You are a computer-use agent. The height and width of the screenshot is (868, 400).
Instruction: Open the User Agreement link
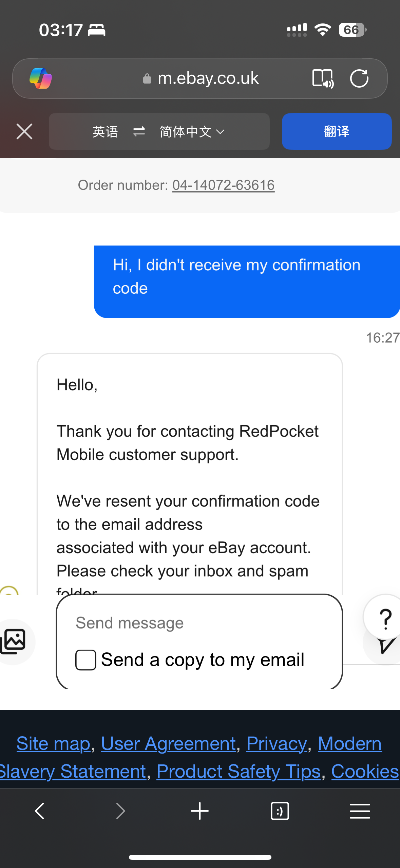[x=168, y=744]
